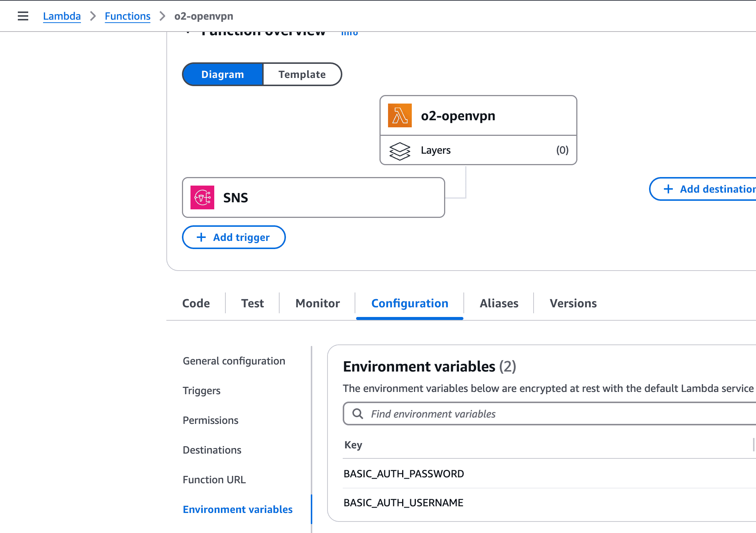The height and width of the screenshot is (533, 756).
Task: Select the BASIC_AUTH_PASSWORD variable row
Action: pos(404,474)
